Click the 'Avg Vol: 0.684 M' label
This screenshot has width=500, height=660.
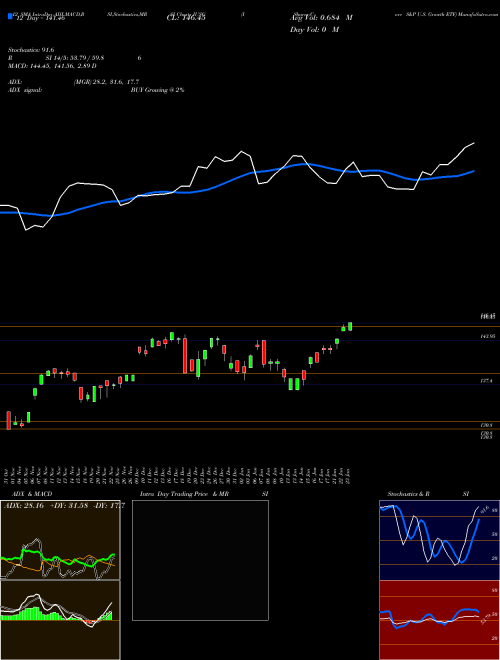[321, 18]
